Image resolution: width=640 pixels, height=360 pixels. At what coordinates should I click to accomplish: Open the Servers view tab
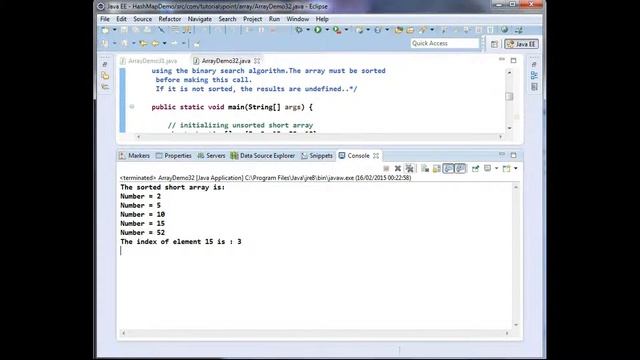[211, 156]
